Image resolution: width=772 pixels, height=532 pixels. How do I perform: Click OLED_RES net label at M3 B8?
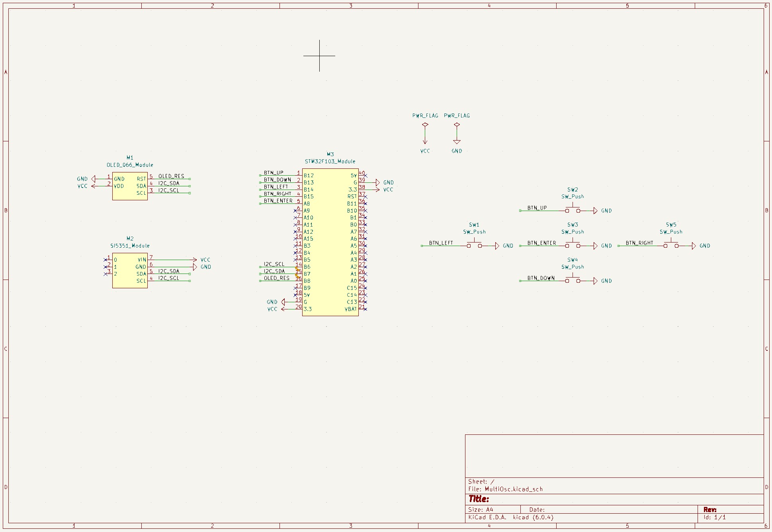(x=277, y=278)
